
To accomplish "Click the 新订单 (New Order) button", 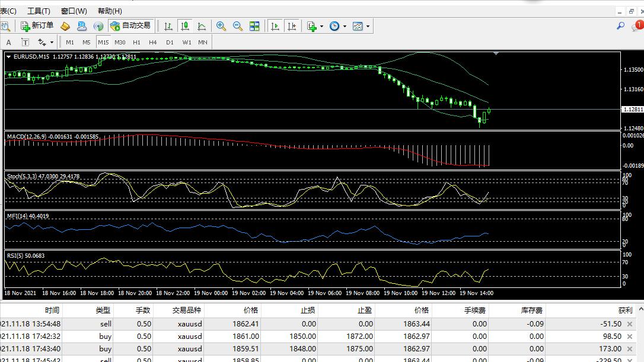I will (x=37, y=26).
